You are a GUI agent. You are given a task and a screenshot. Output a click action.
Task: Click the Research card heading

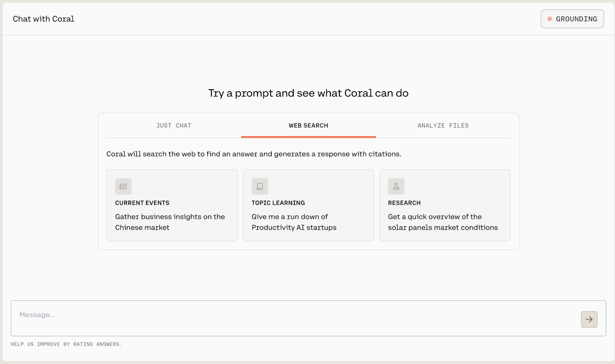coord(404,203)
